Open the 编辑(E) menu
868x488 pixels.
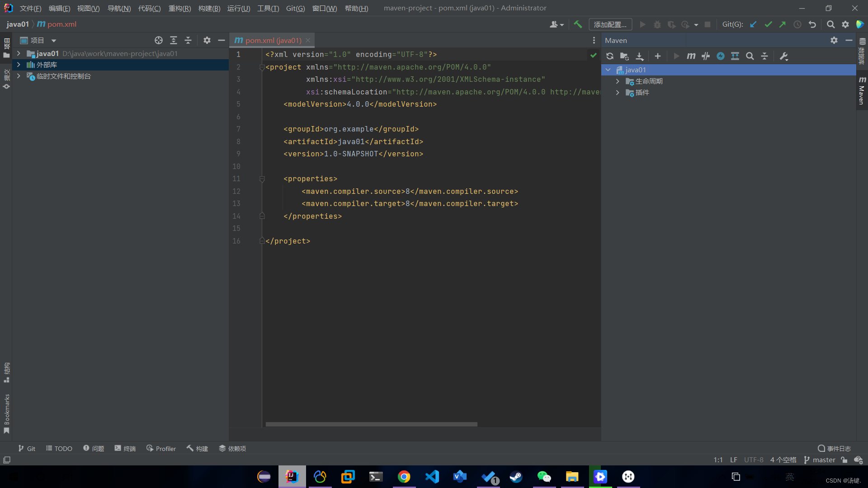tap(59, 8)
